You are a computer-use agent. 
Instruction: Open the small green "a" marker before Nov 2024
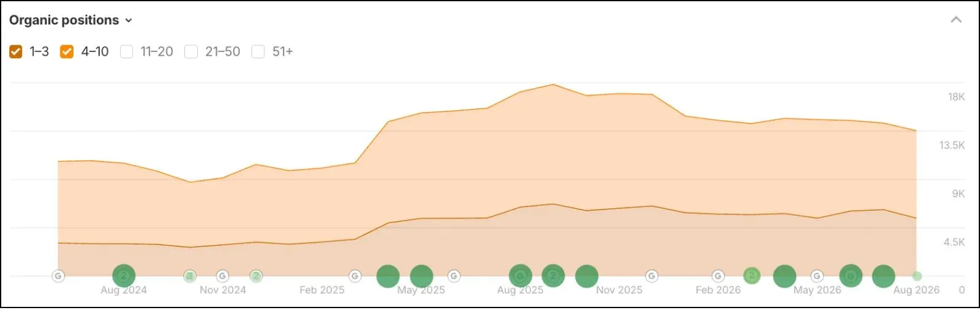tap(190, 276)
